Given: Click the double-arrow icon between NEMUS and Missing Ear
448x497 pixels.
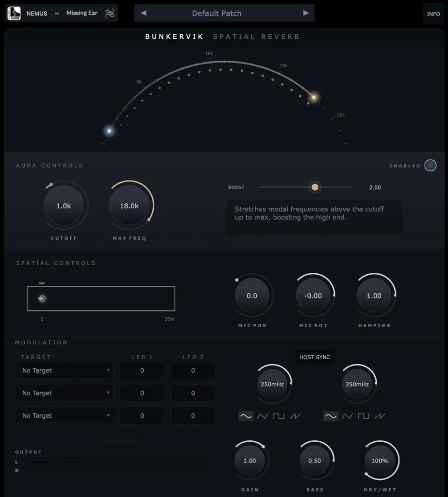Looking at the screenshot, I should 57,13.
